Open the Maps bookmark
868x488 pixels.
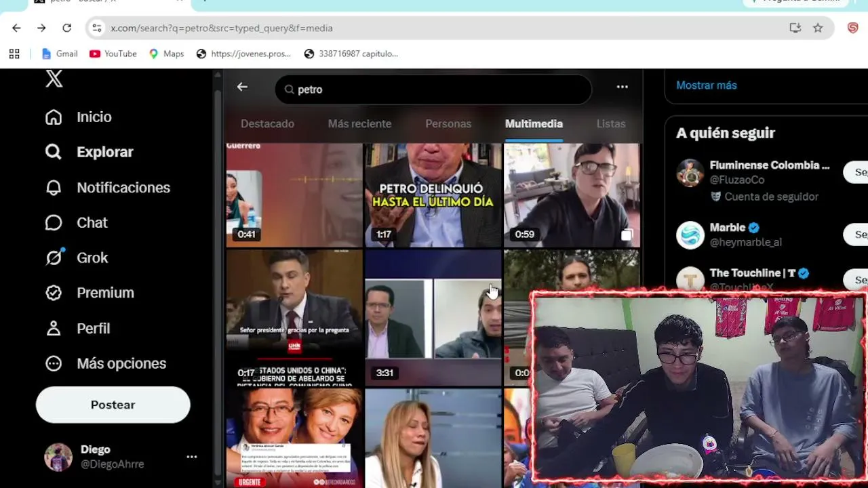coord(166,54)
